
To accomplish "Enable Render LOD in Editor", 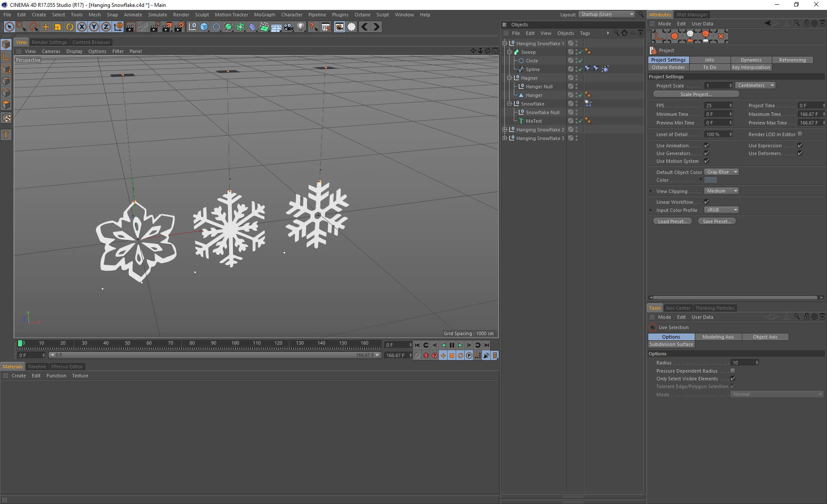I will coord(800,134).
